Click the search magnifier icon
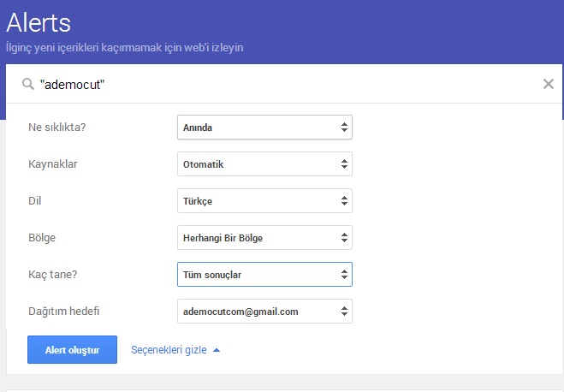 pyautogui.click(x=28, y=84)
